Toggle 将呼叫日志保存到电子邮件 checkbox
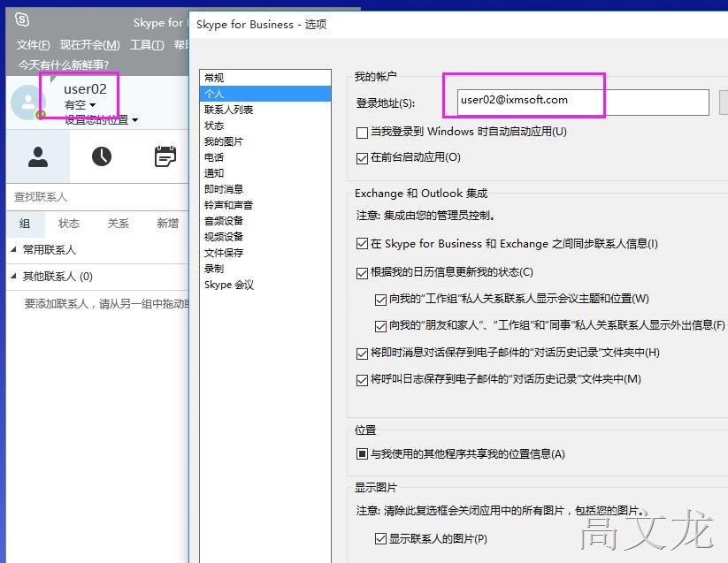Image resolution: width=728 pixels, height=563 pixels. click(362, 380)
